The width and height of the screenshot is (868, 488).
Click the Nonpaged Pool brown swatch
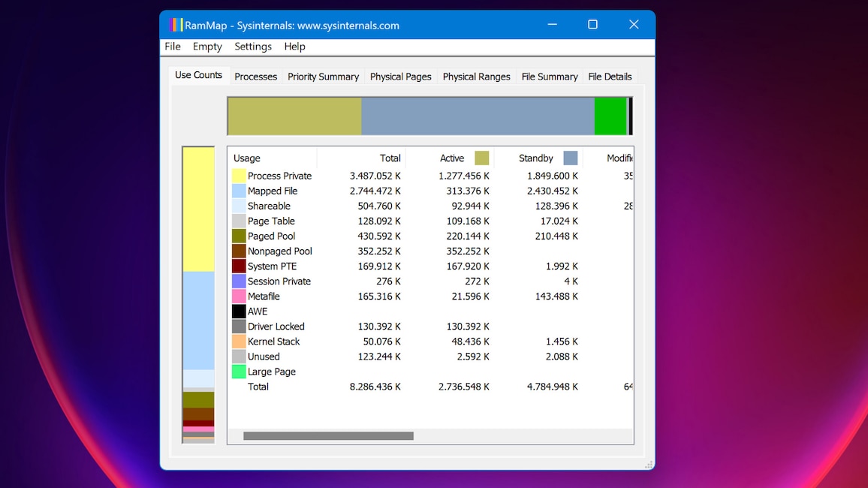point(239,252)
